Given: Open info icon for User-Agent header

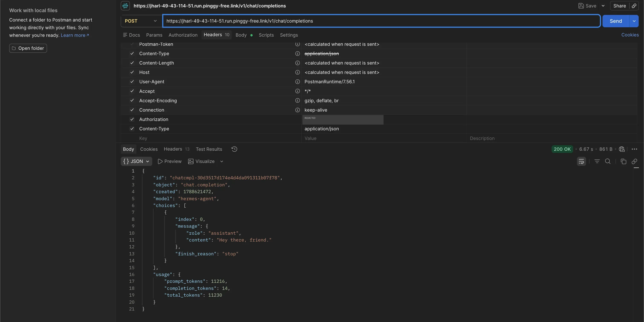Looking at the screenshot, I should click(297, 82).
